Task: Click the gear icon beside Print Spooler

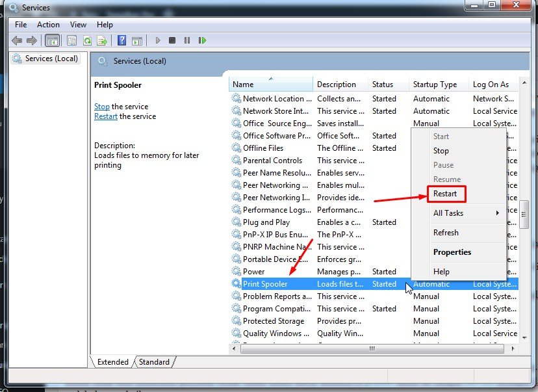Action: (x=236, y=284)
